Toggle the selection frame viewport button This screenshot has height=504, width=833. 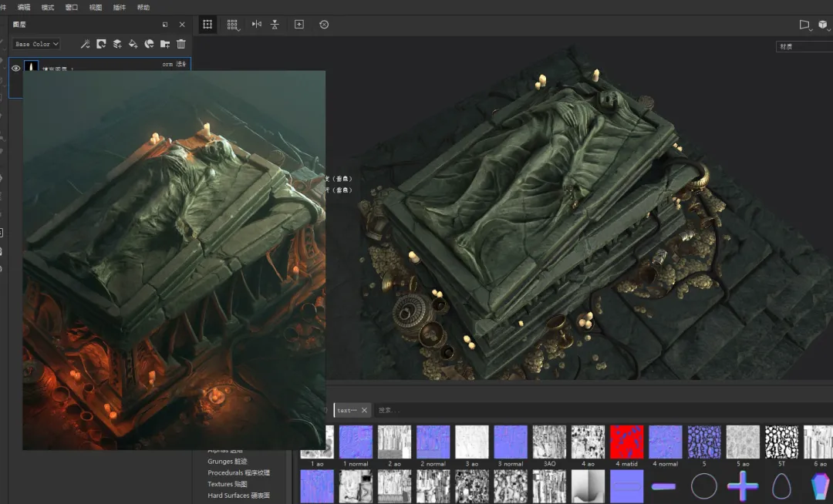[x=207, y=25]
